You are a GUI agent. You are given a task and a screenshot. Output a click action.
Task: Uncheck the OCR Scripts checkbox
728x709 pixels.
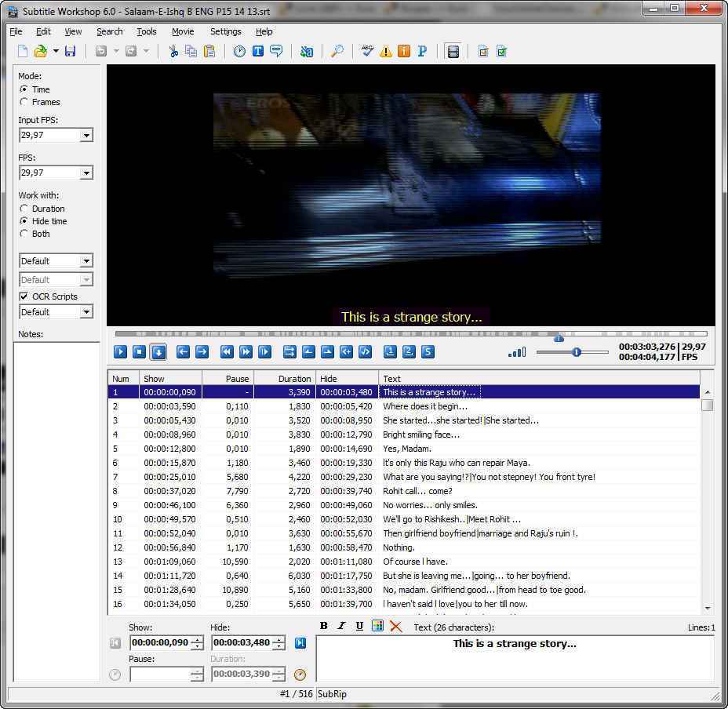(x=24, y=296)
